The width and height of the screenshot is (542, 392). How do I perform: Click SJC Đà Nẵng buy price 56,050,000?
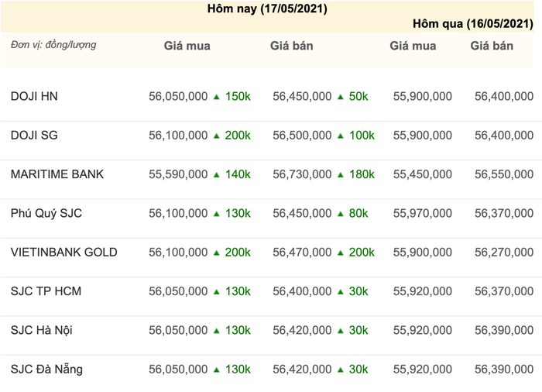coord(178,370)
